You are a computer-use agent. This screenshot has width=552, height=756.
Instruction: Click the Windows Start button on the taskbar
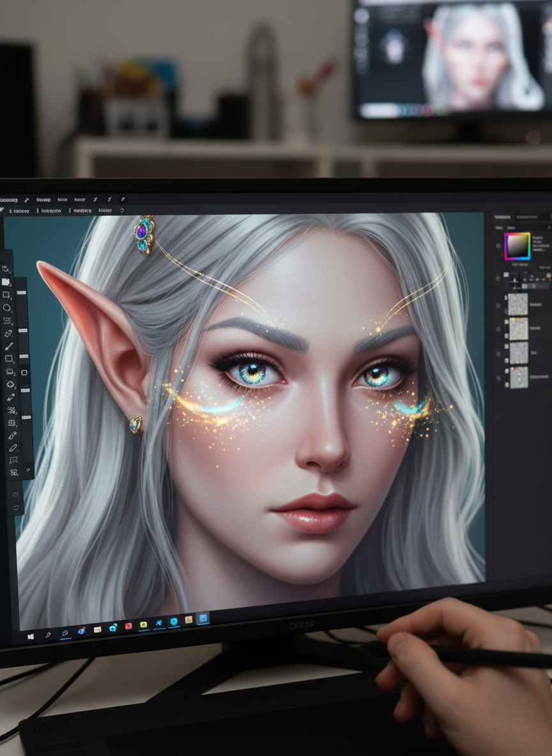pyautogui.click(x=29, y=637)
